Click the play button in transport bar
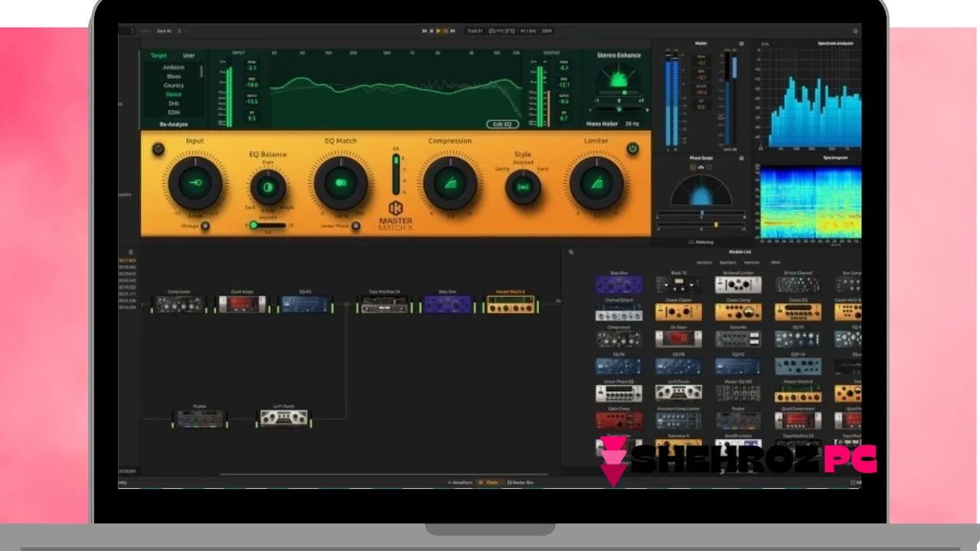This screenshot has height=551, width=980. coord(437,31)
